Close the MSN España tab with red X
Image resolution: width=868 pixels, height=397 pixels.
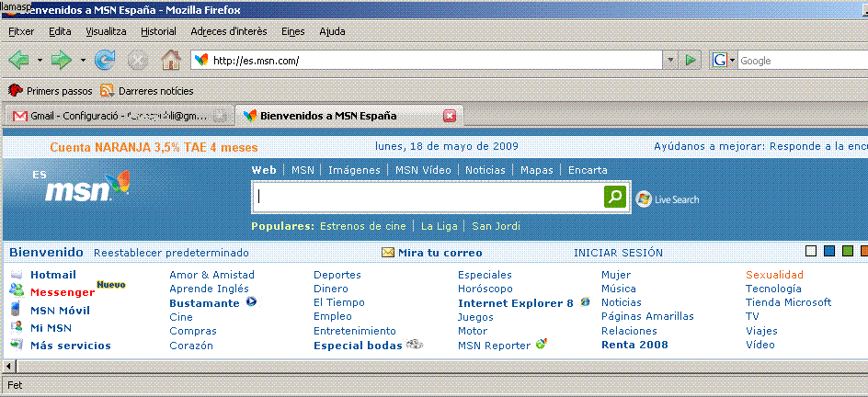(450, 116)
